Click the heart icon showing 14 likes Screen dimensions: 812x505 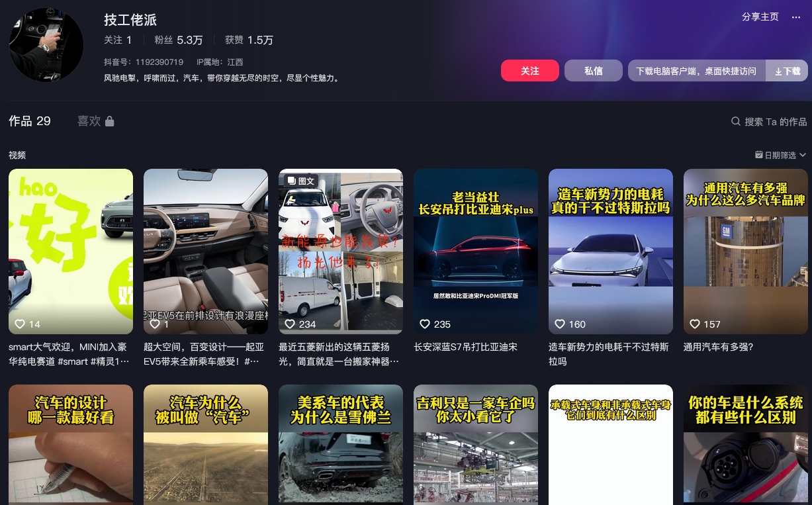pyautogui.click(x=20, y=324)
